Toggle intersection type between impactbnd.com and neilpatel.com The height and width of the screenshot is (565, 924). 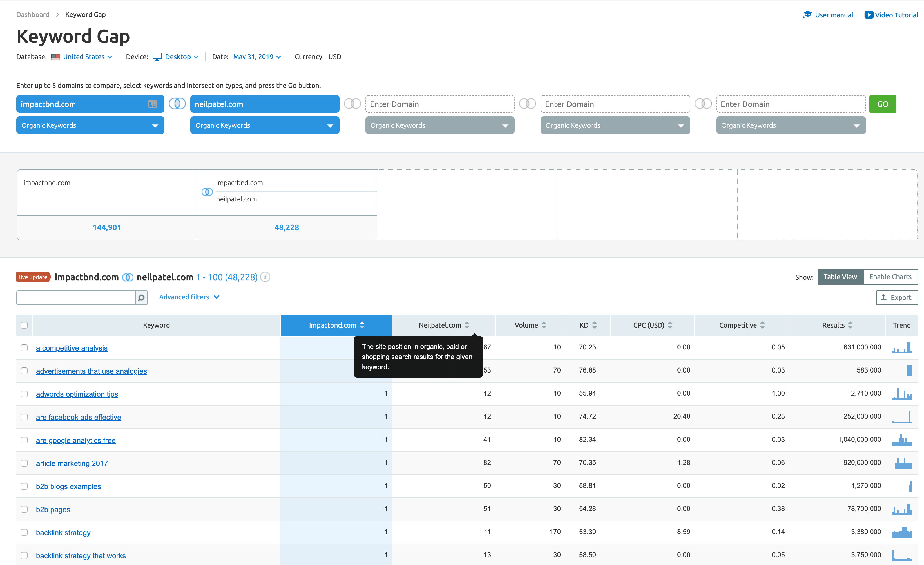tap(177, 104)
